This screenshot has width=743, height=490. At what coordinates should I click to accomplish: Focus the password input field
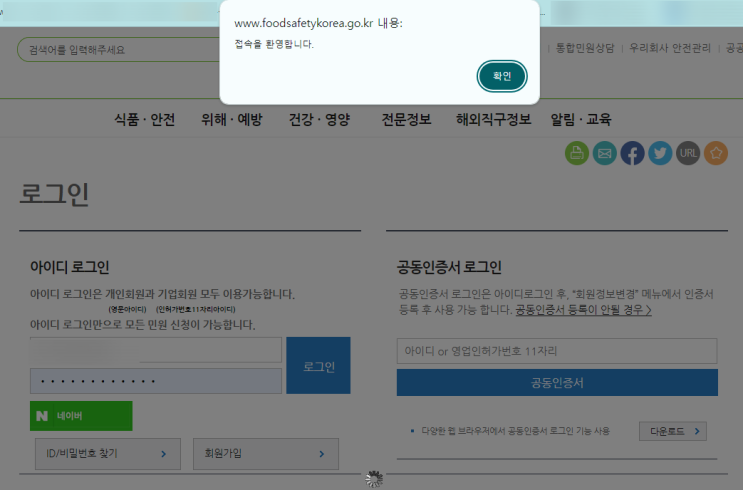click(x=156, y=381)
